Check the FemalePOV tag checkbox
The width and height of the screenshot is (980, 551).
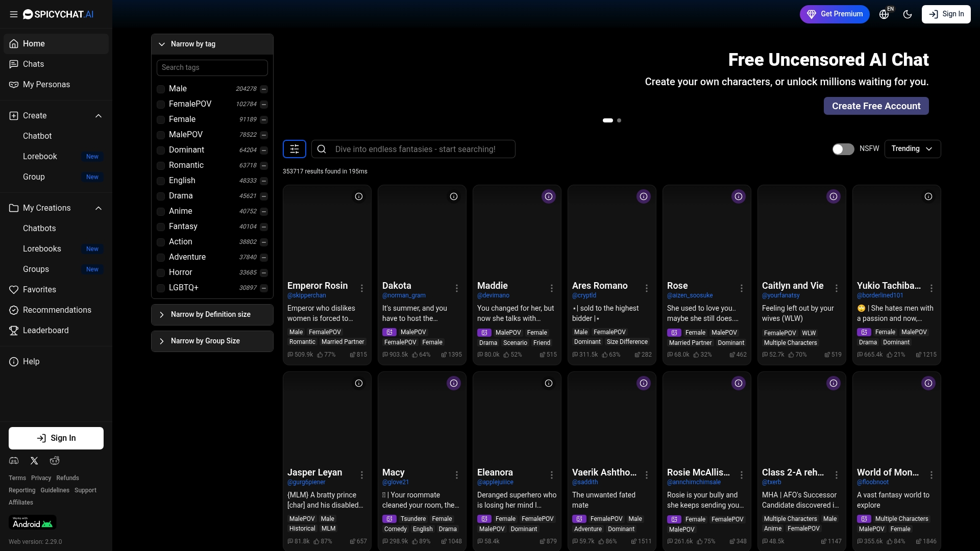161,105
